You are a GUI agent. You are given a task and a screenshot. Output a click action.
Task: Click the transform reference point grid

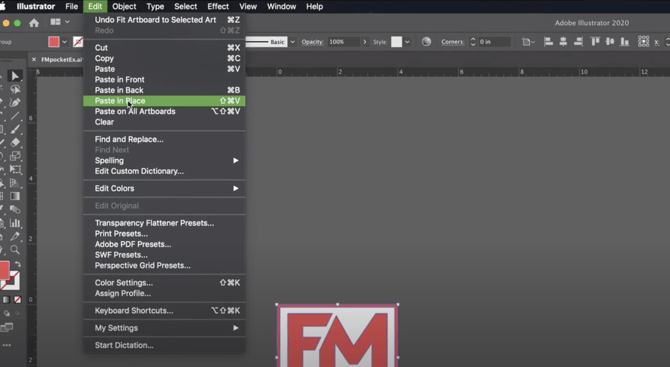644,41
